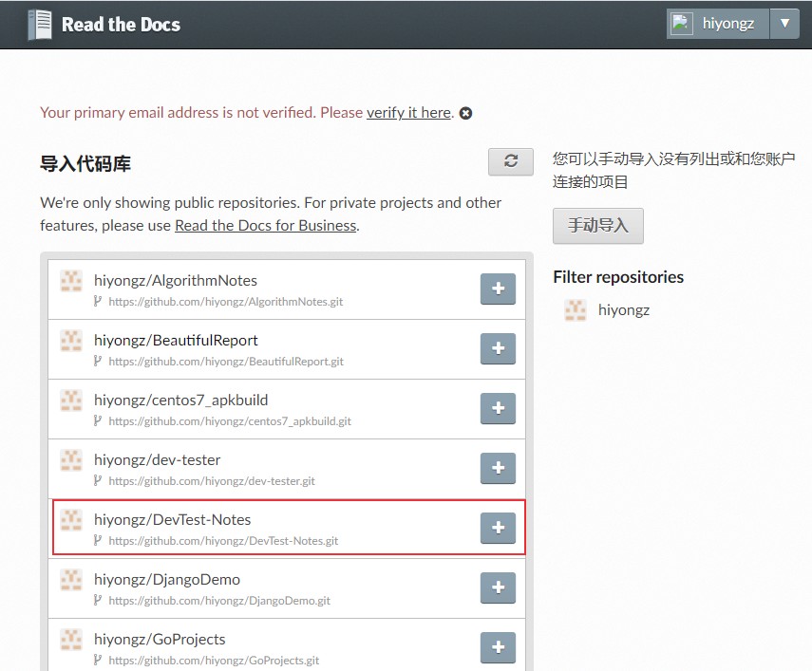Click 'verify it here' link
The height and width of the screenshot is (671, 812).
click(408, 113)
